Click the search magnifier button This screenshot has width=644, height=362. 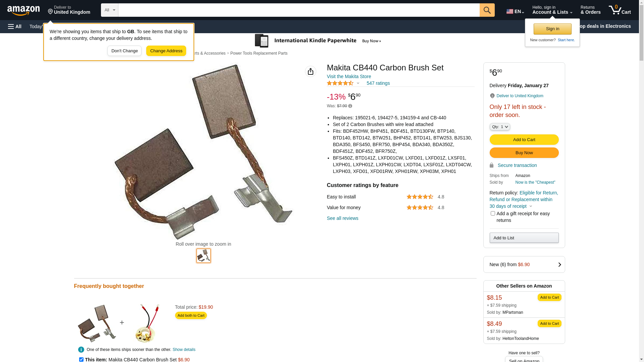click(x=487, y=10)
